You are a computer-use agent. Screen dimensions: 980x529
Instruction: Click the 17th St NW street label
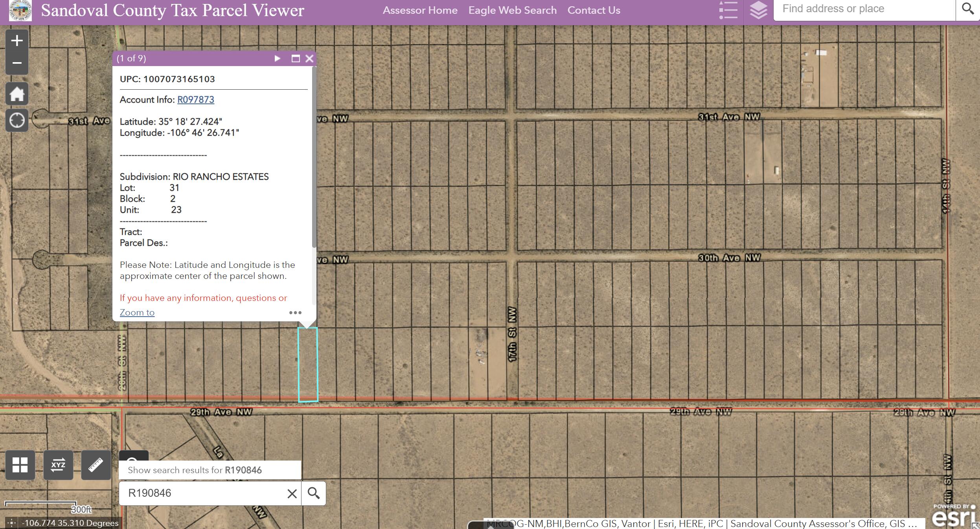[511, 334]
